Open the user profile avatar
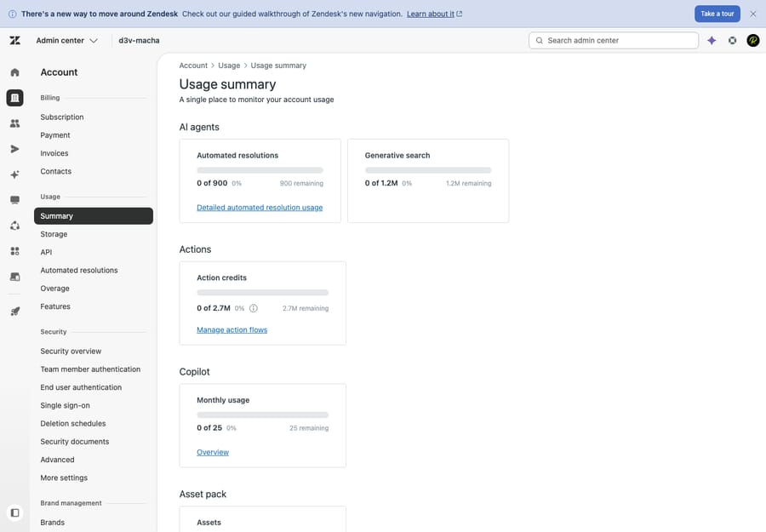Image resolution: width=766 pixels, height=532 pixels. tap(753, 41)
